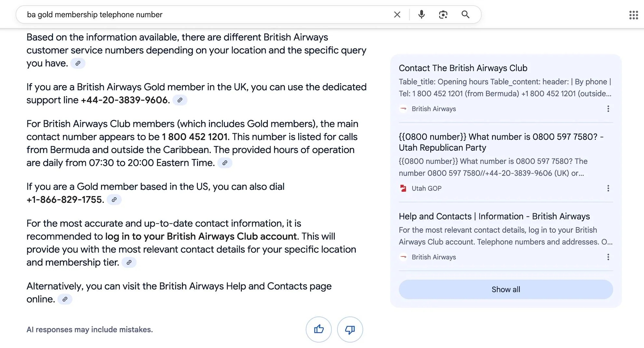This screenshot has width=644, height=348.
Task: Activate voice search with the microphone icon
Action: point(421,14)
